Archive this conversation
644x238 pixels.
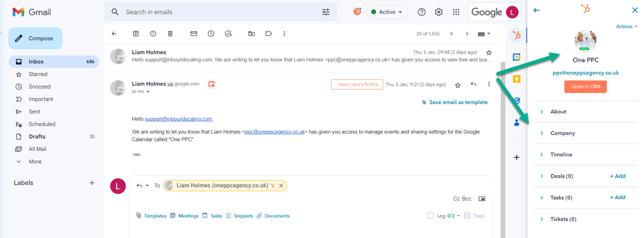(x=136, y=34)
